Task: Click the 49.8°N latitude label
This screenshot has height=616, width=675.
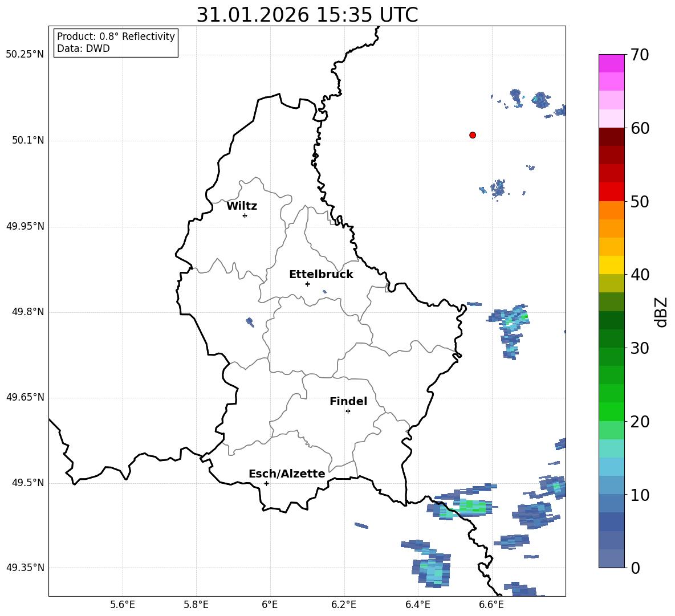Action: (27, 312)
